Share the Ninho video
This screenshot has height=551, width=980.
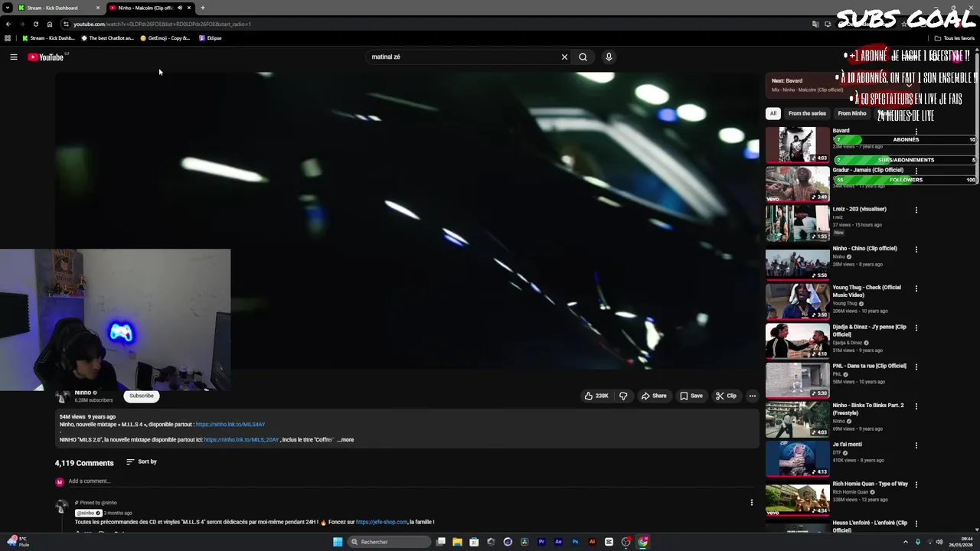[654, 396]
